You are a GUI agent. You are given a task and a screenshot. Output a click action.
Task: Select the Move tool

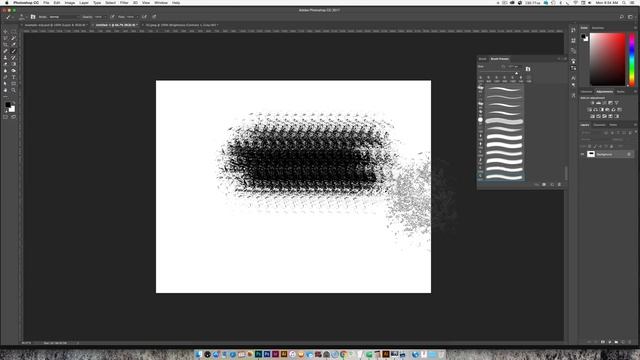tap(5, 31)
